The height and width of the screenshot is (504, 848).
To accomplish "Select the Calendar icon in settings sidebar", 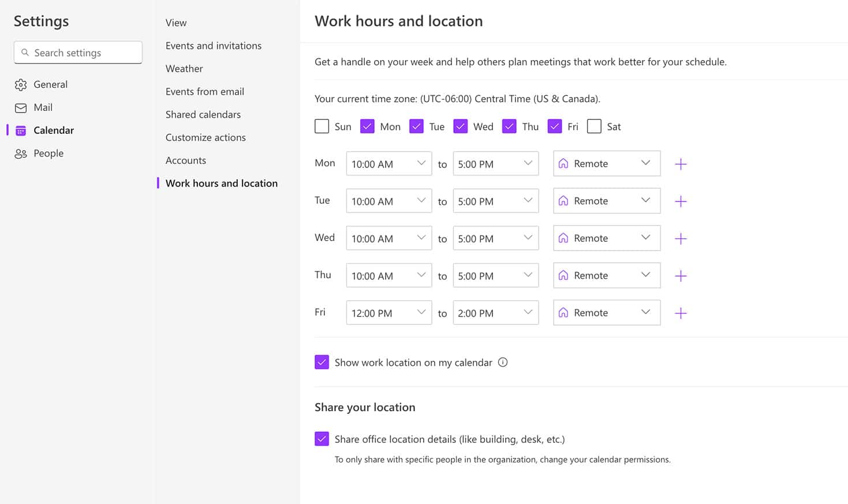I will (21, 130).
